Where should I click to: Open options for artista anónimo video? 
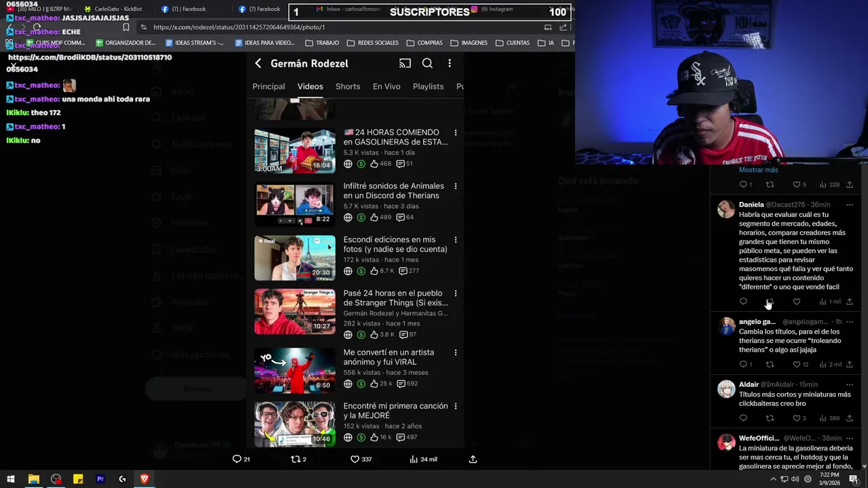[456, 352]
